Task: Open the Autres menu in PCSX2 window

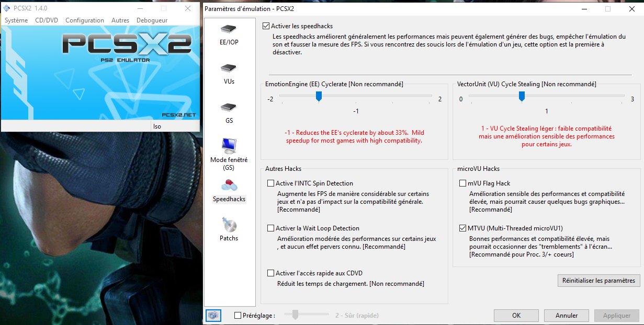Action: [x=120, y=20]
